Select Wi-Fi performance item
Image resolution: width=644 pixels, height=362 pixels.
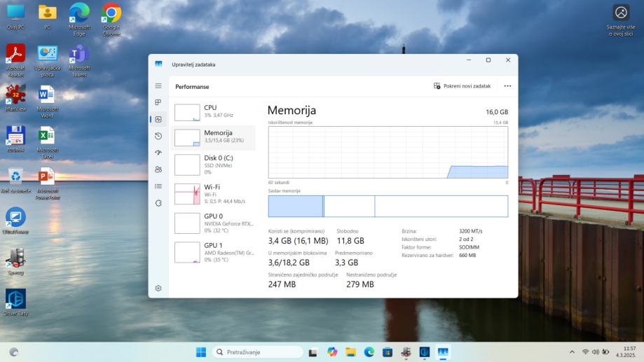click(x=213, y=194)
